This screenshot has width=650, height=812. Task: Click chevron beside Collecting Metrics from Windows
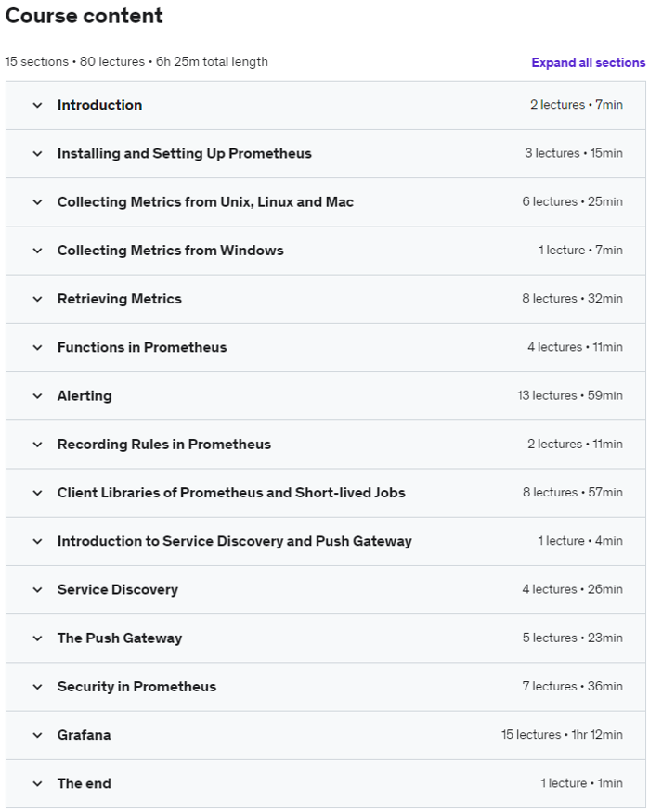click(x=37, y=251)
